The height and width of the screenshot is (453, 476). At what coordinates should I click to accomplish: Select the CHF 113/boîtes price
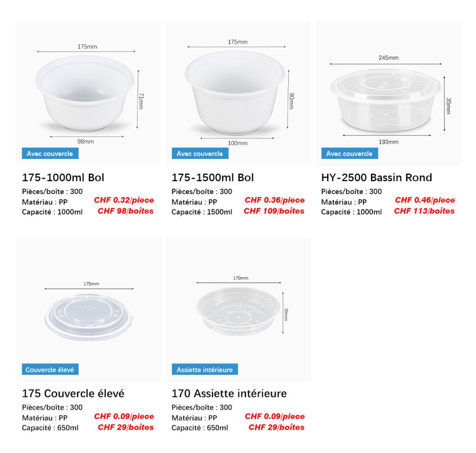(424, 211)
